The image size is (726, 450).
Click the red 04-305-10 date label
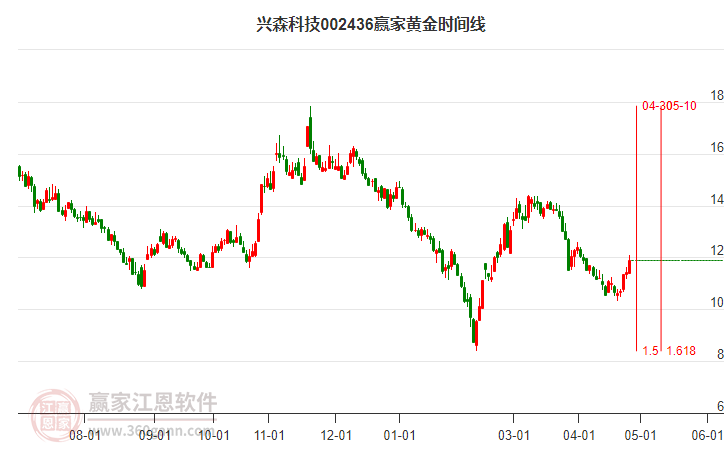coord(670,106)
